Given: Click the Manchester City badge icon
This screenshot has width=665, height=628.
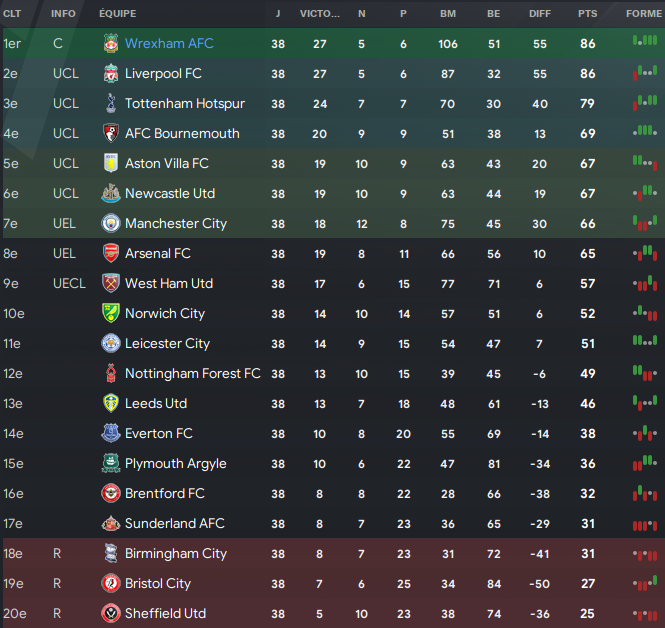Looking at the screenshot, I should click(111, 223).
